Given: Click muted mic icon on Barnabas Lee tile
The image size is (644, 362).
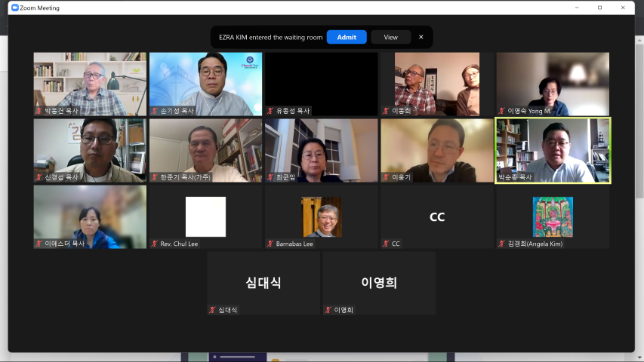Looking at the screenshot, I should click(270, 244).
